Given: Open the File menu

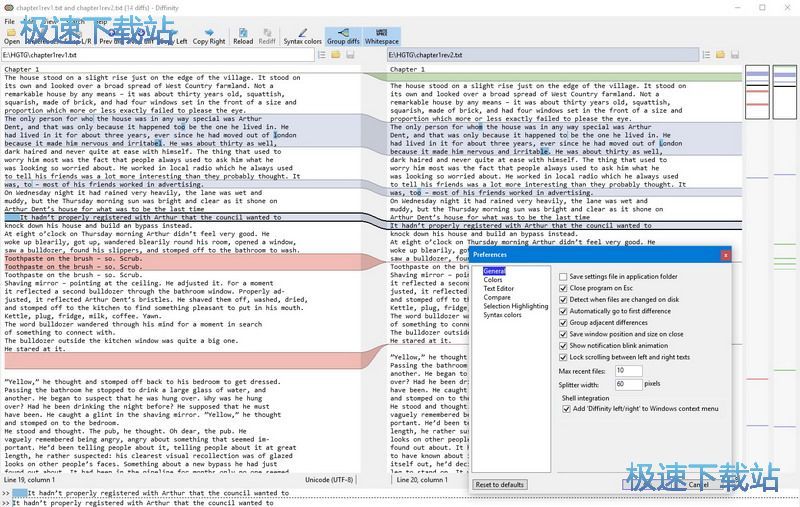Looking at the screenshot, I should pos(9,21).
